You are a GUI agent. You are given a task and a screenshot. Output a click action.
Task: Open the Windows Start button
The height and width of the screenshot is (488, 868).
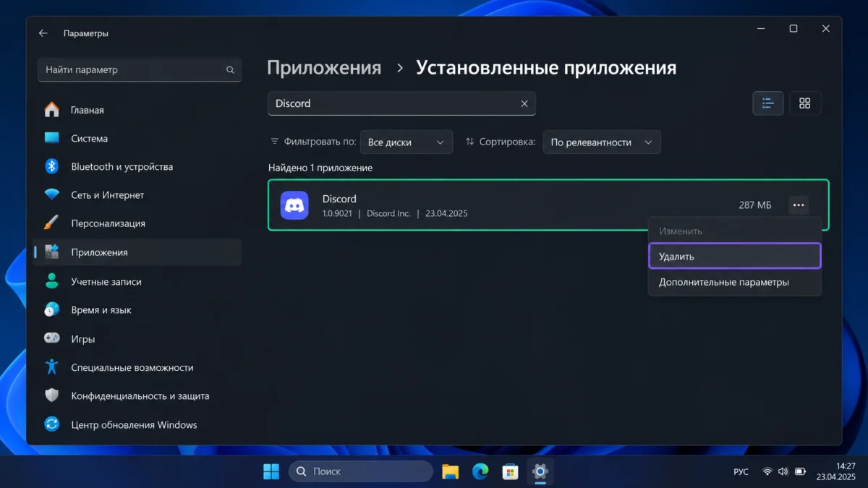click(x=271, y=471)
